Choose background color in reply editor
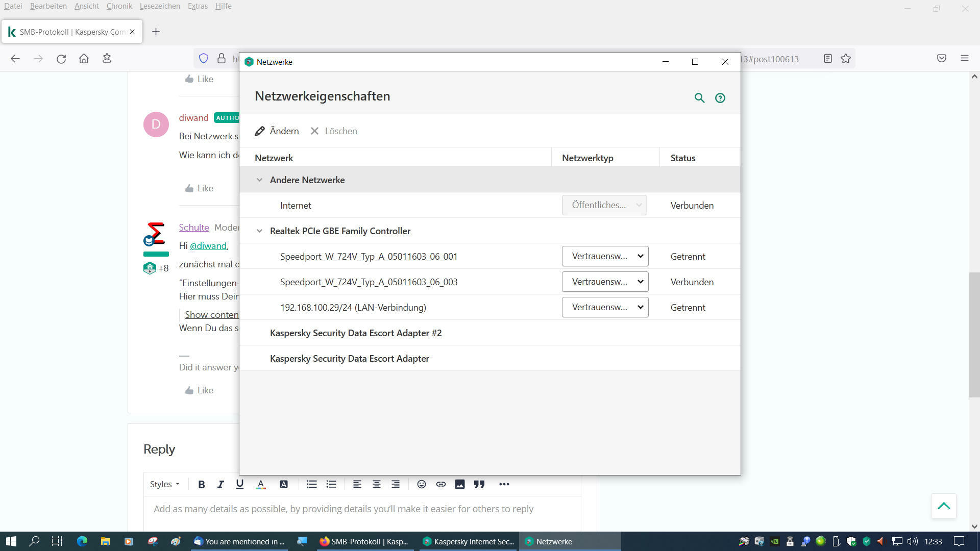This screenshot has width=980, height=551. pos(284,484)
